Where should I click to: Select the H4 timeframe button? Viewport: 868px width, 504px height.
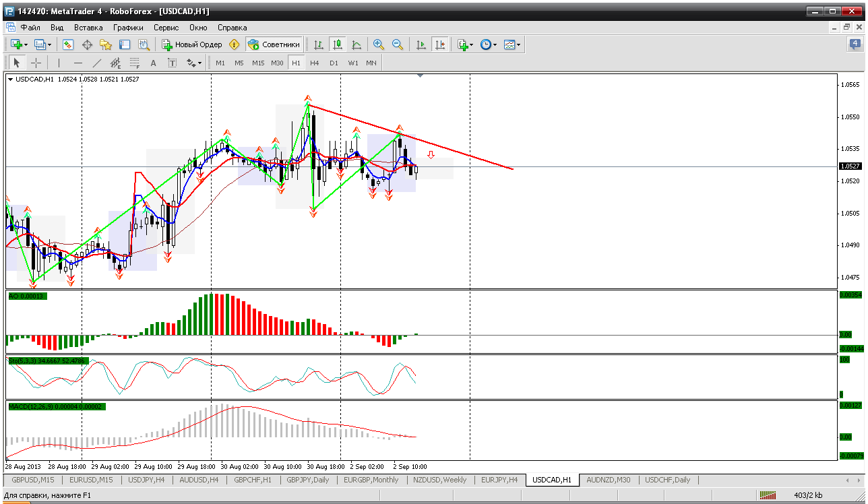pyautogui.click(x=315, y=63)
